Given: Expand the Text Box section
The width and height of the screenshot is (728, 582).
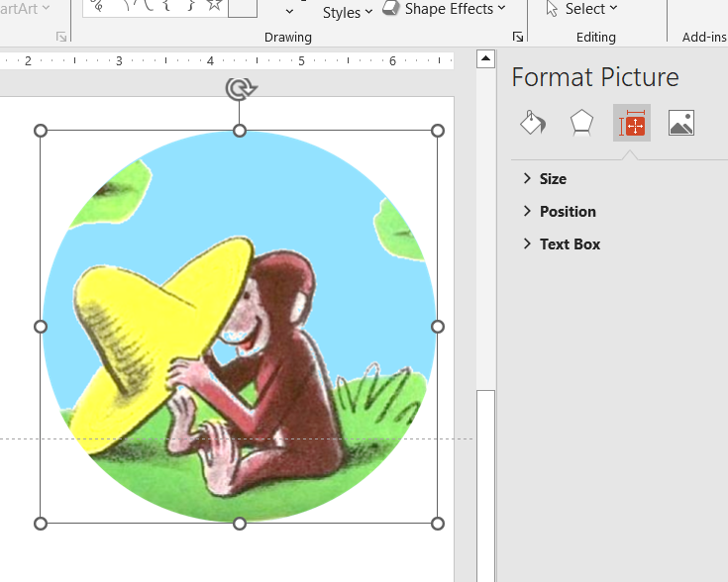Looking at the screenshot, I should [x=562, y=244].
